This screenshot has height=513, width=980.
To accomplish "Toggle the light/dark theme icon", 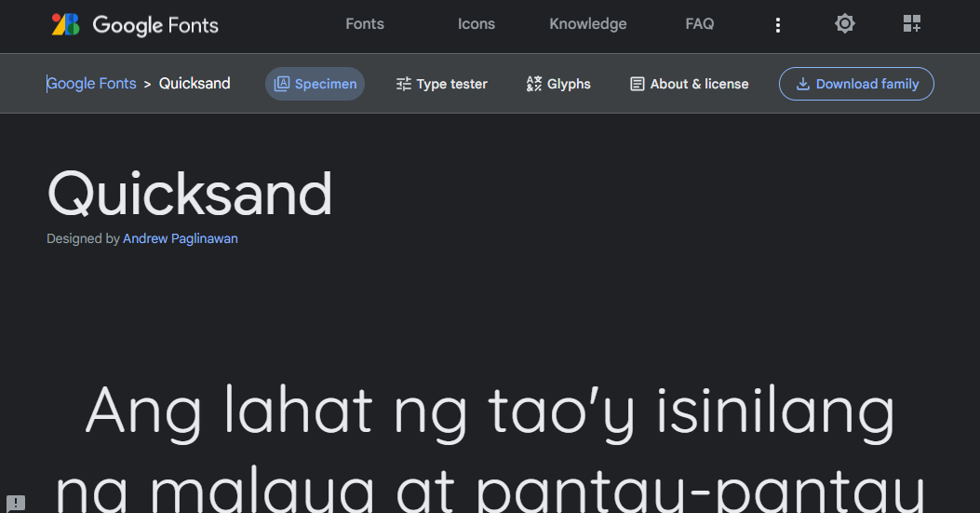I will click(x=844, y=24).
